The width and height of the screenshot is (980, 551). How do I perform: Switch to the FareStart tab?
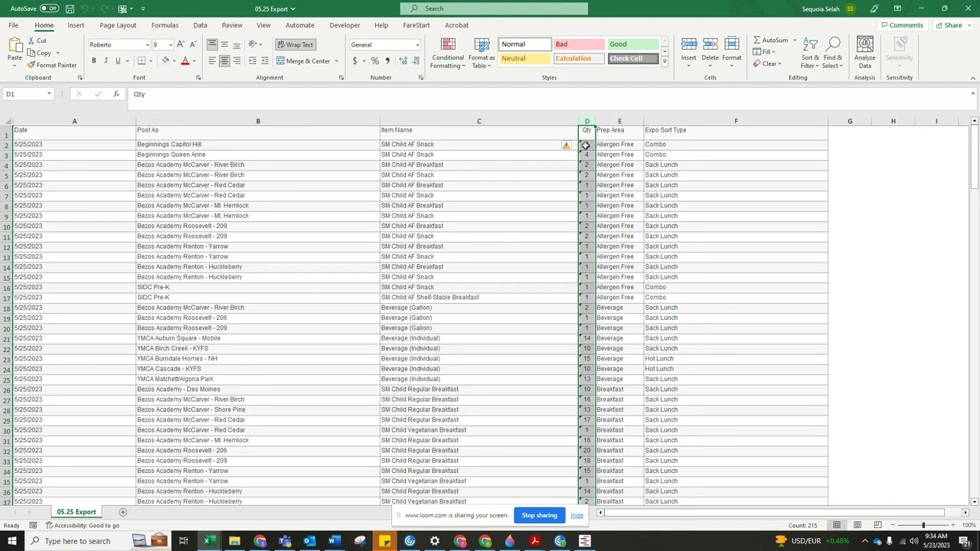(416, 25)
